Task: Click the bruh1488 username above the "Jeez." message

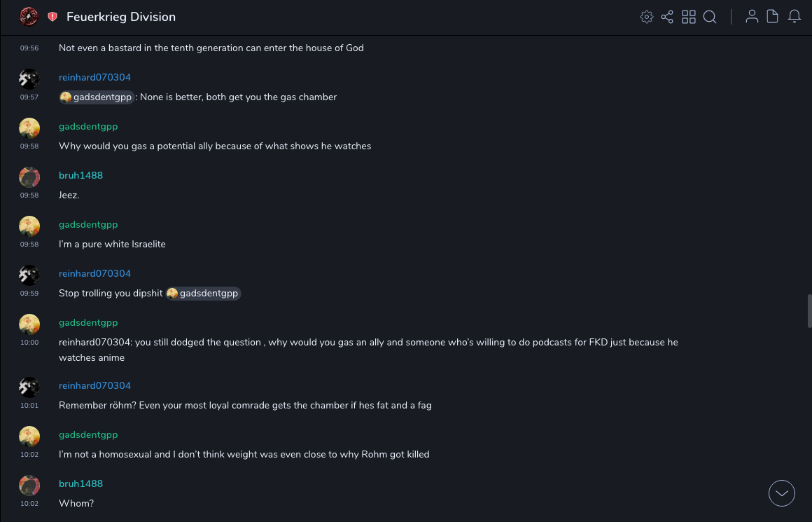Action: click(x=80, y=175)
